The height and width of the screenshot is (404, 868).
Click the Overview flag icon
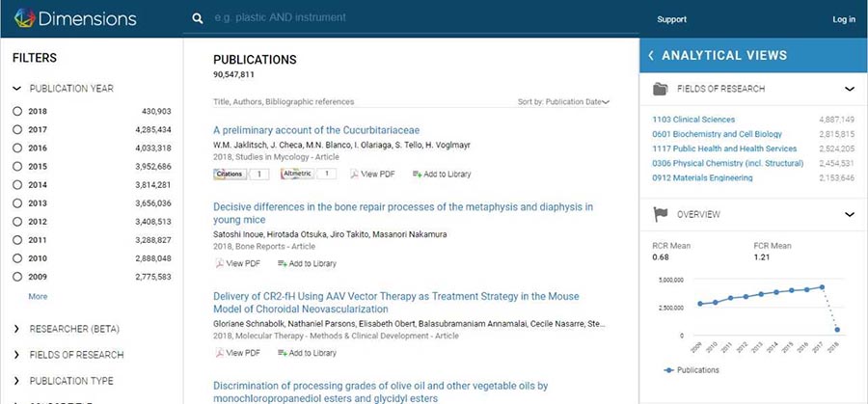(x=661, y=214)
